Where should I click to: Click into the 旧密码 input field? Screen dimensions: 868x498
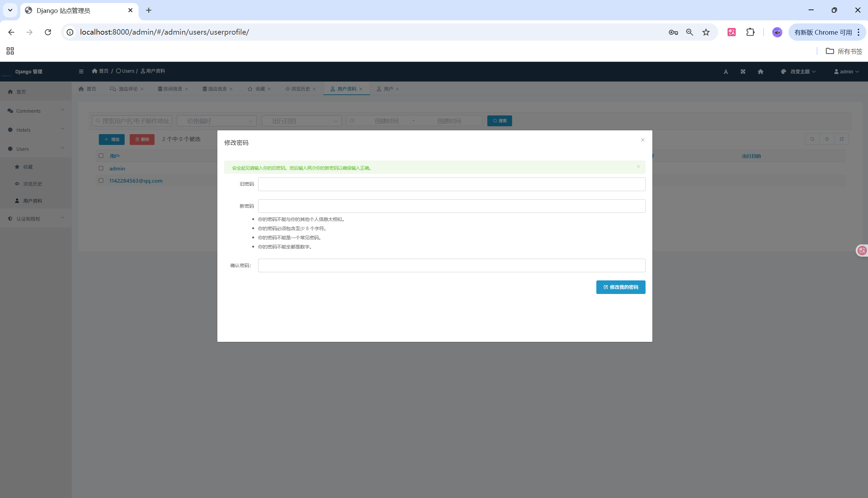coord(451,184)
